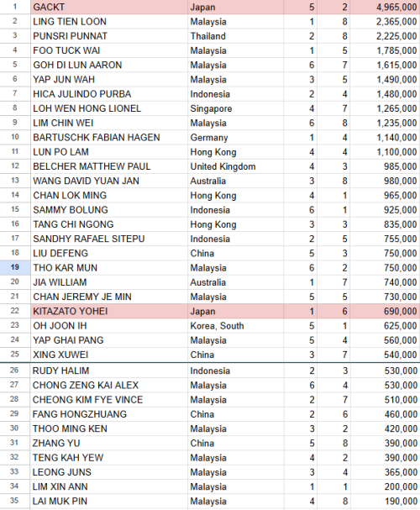Screen dimensions: 420x510
Task: Select the LING TIEN LOON cell
Action: pos(109,22)
